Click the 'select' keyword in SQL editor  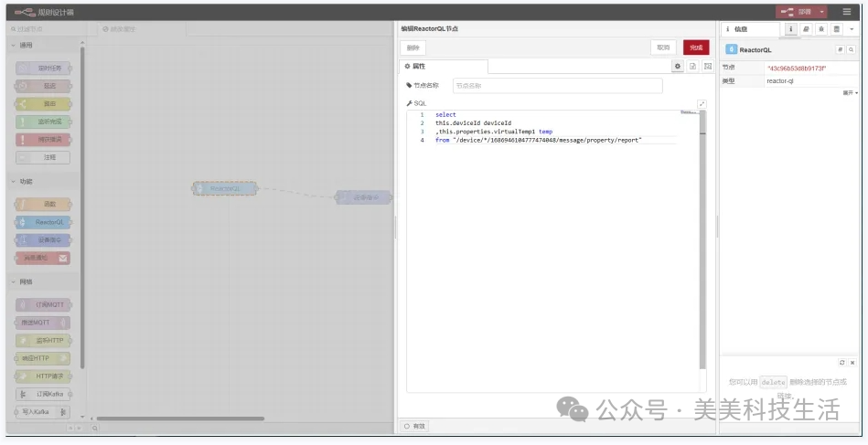click(445, 115)
